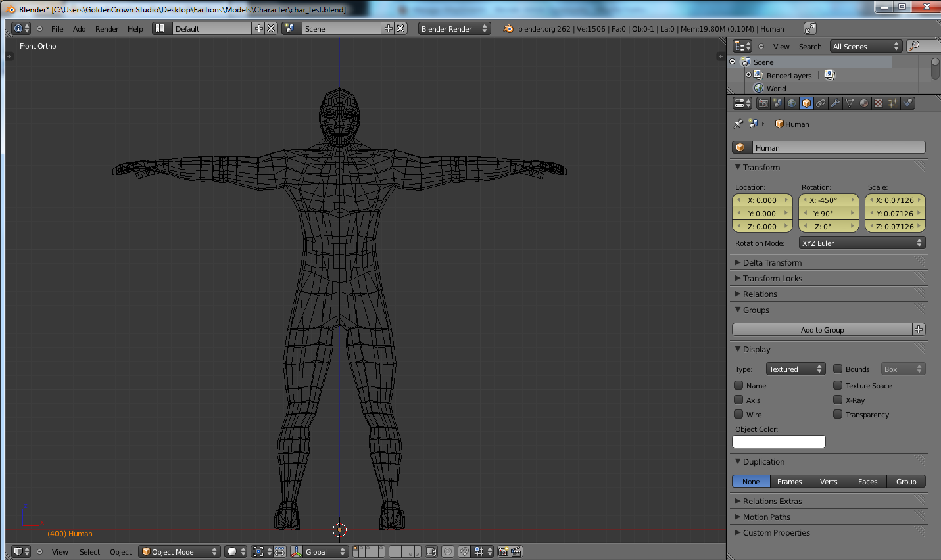Select Verts duplication option
This screenshot has width=941, height=560.
pos(829,481)
